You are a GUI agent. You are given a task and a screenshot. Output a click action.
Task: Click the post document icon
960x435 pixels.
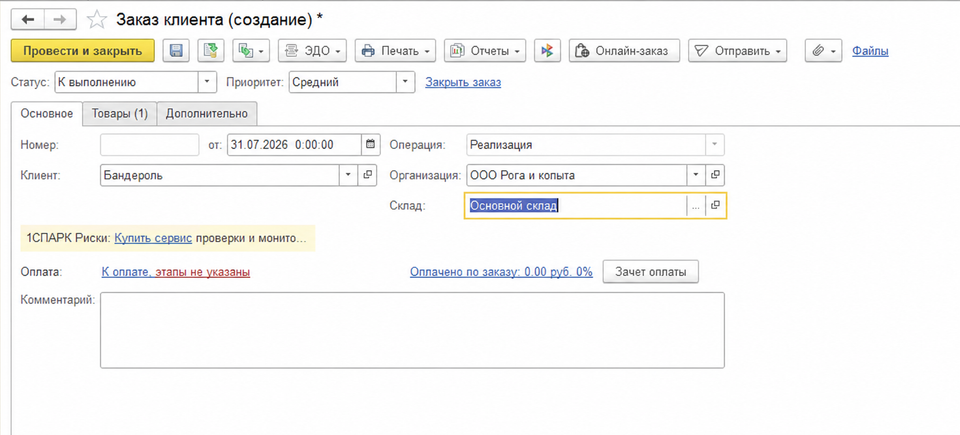pyautogui.click(x=211, y=51)
